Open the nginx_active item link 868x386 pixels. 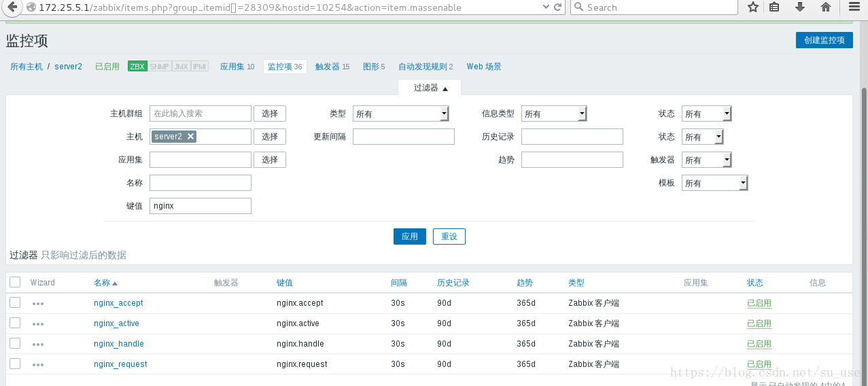[116, 323]
